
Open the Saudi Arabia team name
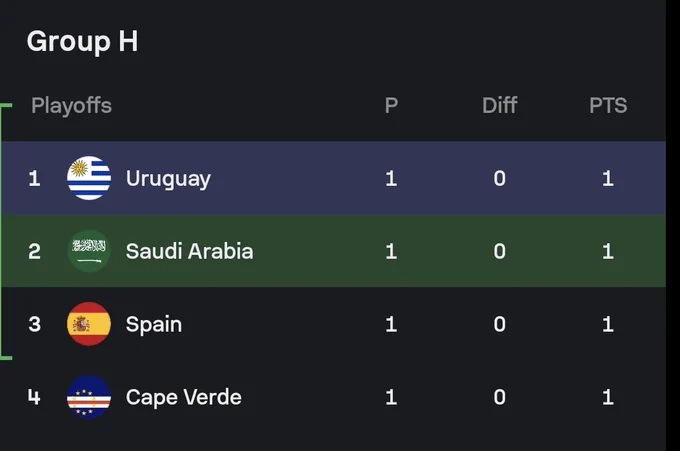[x=190, y=251]
